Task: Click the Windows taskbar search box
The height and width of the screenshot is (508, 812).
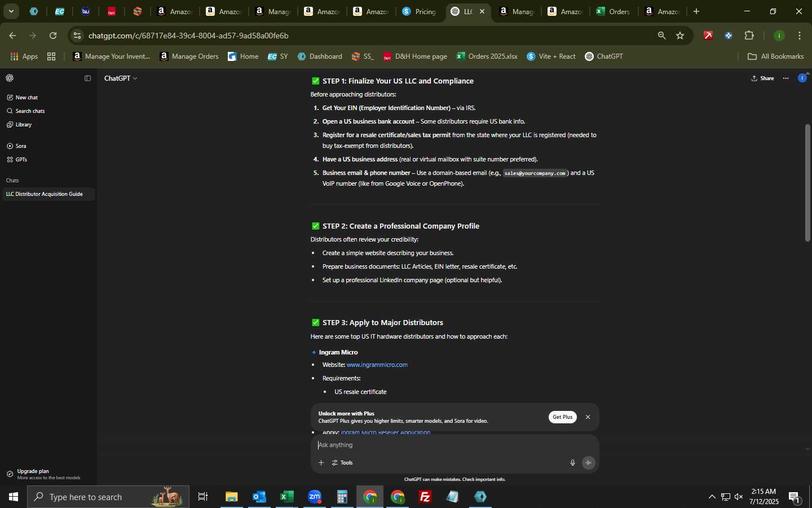Action: pyautogui.click(x=108, y=497)
